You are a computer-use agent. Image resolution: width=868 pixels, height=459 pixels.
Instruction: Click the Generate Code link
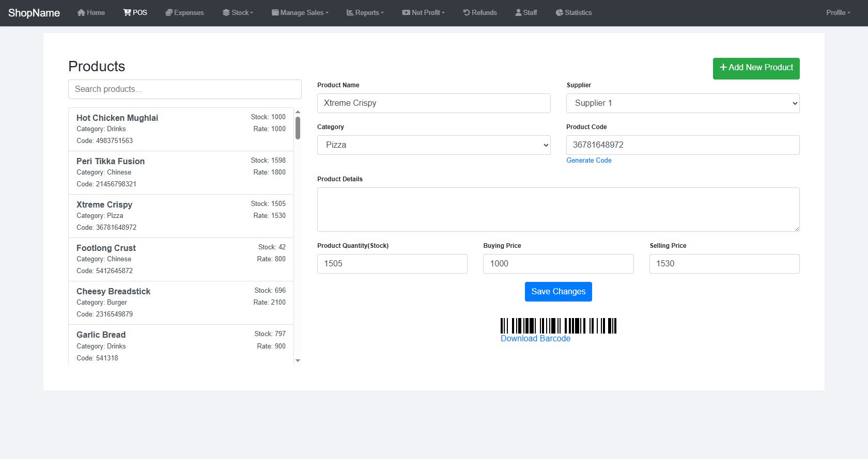pyautogui.click(x=588, y=161)
